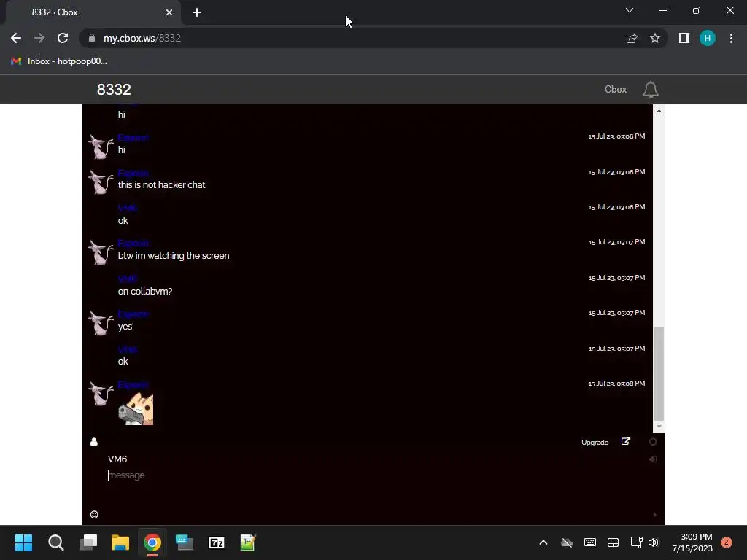Click the username above "on collabvm?"
This screenshot has width=747, height=560.
point(128,279)
